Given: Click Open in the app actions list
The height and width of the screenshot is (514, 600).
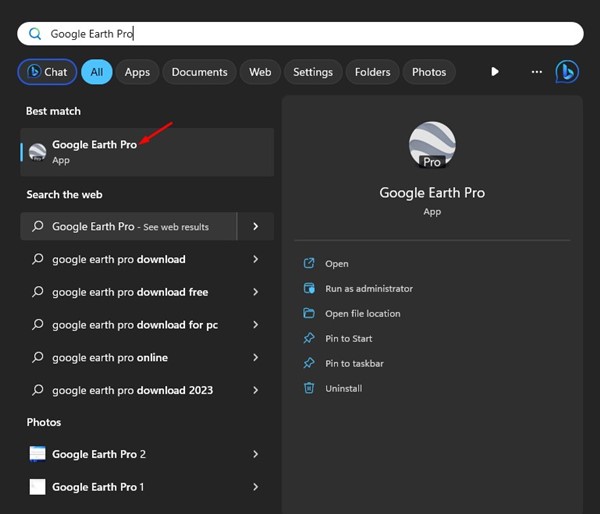Looking at the screenshot, I should click(x=336, y=264).
